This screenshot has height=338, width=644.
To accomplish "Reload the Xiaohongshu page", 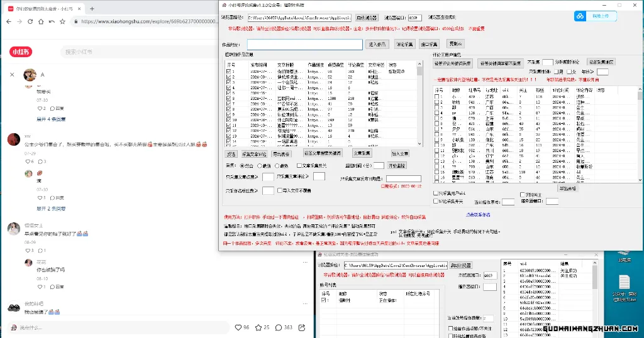I will pyautogui.click(x=30, y=21).
